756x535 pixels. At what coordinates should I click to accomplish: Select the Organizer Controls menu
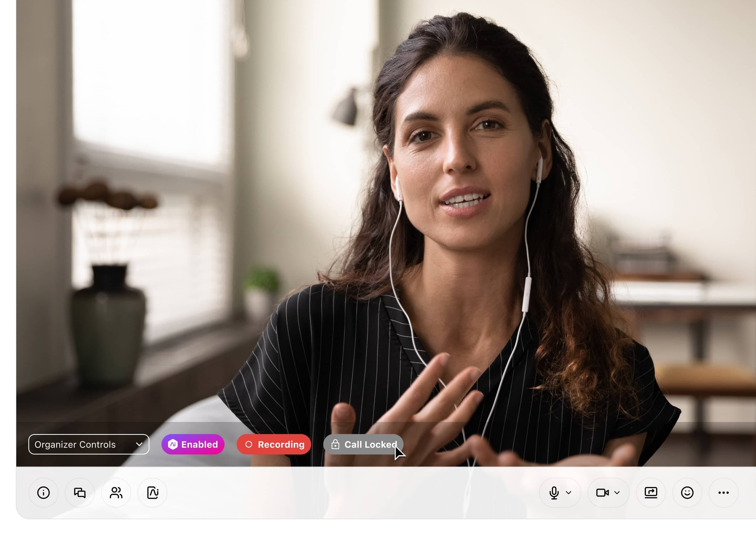(88, 444)
